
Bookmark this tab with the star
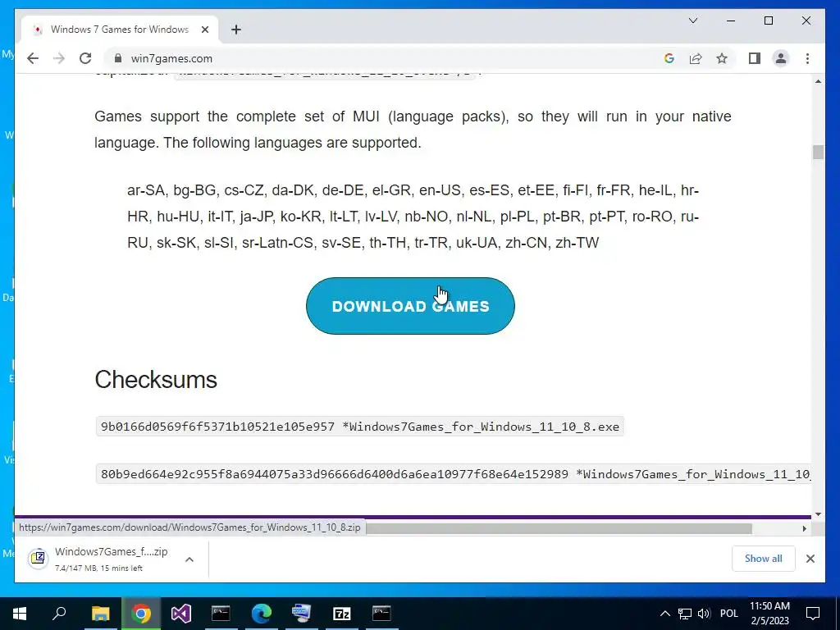coord(722,58)
